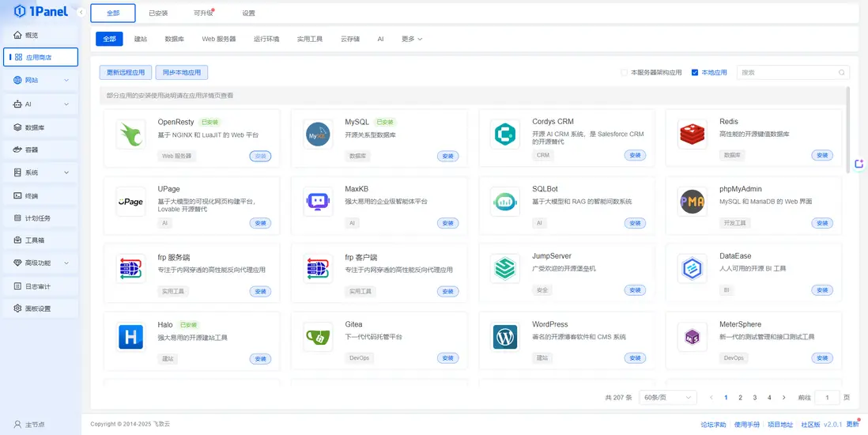868x435 pixels.
Task: Open the MeterSphere app icon
Action: coord(692,336)
